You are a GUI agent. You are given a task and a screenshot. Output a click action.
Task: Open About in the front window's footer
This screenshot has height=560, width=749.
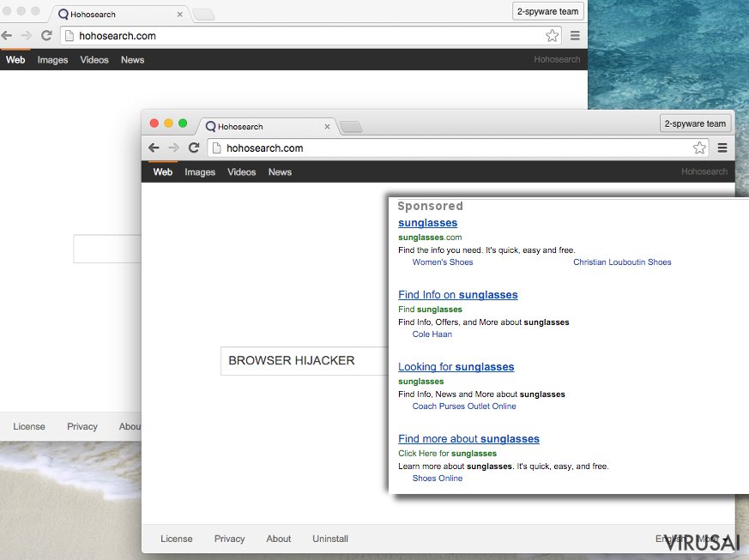click(x=279, y=539)
